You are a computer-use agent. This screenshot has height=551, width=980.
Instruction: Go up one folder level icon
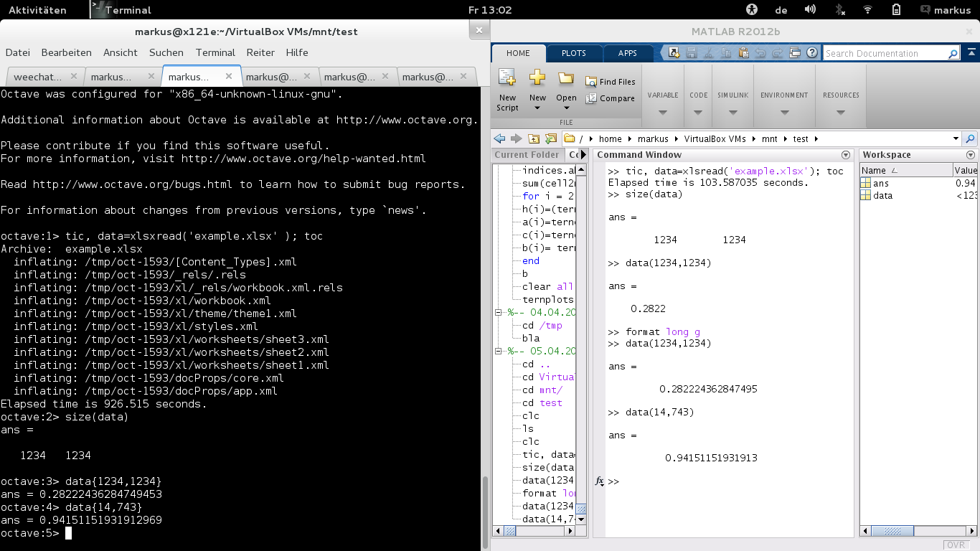click(534, 138)
